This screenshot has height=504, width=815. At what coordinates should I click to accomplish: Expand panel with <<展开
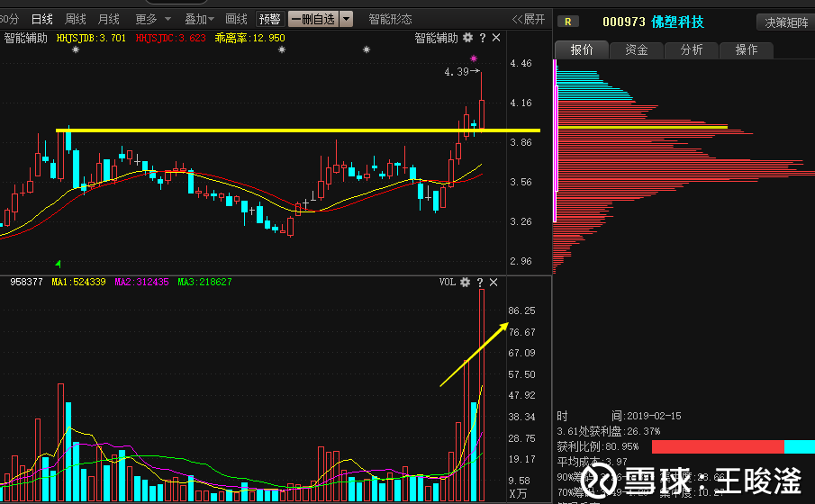[529, 19]
